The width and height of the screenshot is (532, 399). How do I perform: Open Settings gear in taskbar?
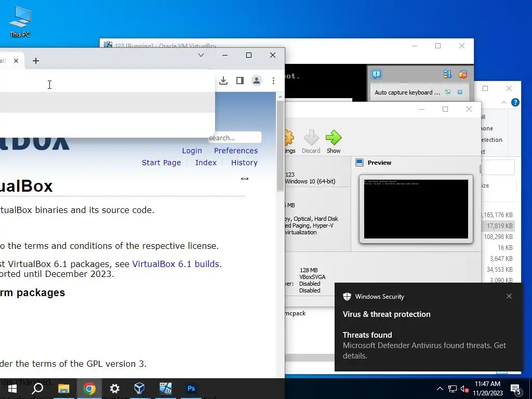[x=115, y=389]
